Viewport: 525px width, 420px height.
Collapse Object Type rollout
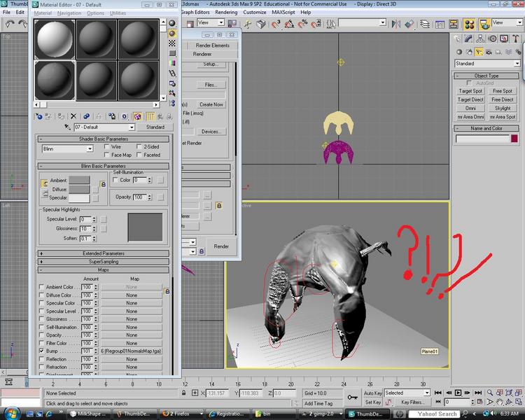pyautogui.click(x=486, y=76)
